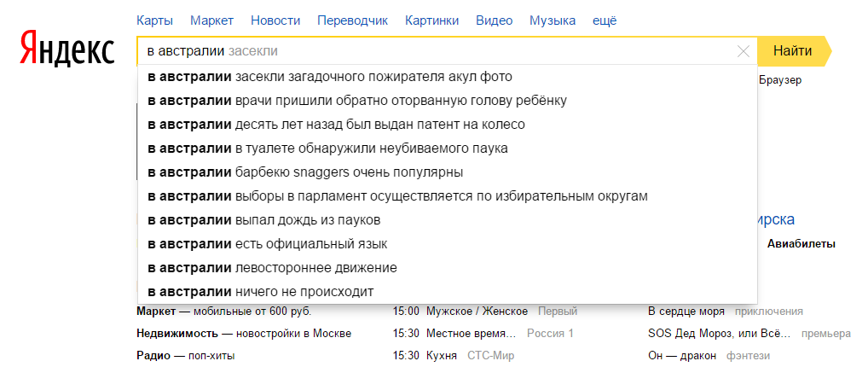The image size is (868, 367).
Task: Click the Яндекс logo
Action: pyautogui.click(x=67, y=49)
